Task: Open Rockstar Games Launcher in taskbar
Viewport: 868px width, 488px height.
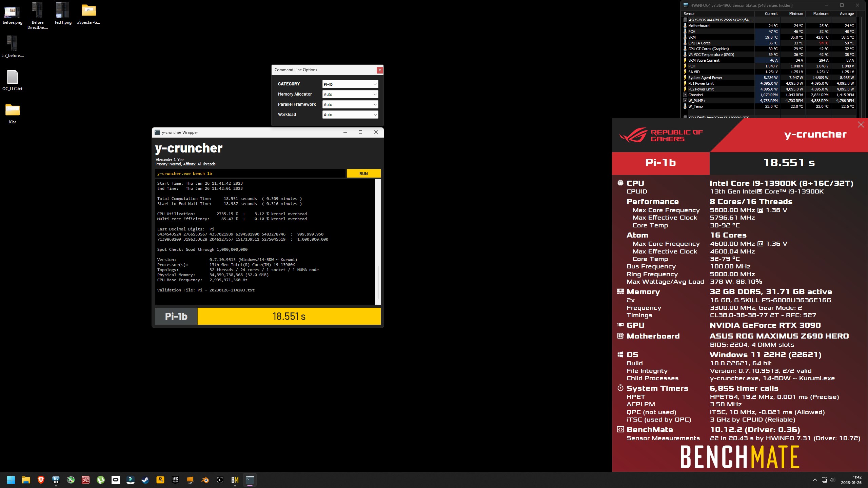Action: tap(160, 480)
